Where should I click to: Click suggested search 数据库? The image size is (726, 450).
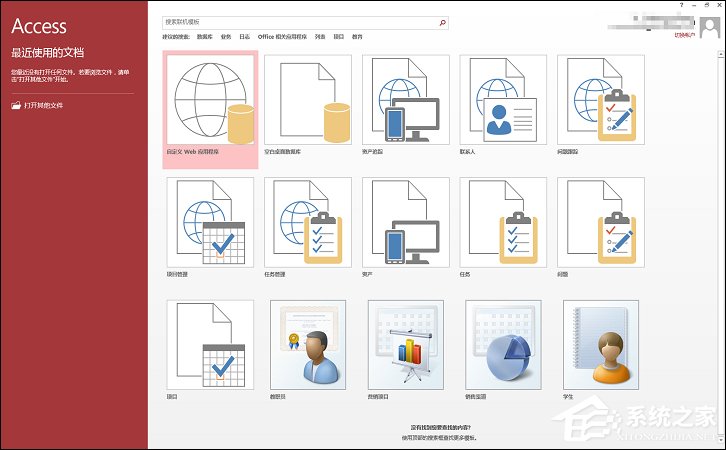(205, 37)
